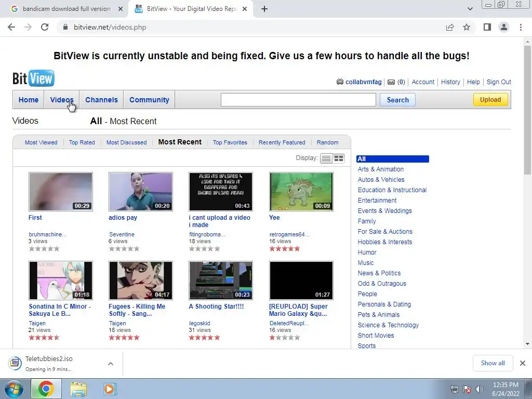532x399 pixels.
Task: Select the Recently Featured filter
Action: coord(282,142)
